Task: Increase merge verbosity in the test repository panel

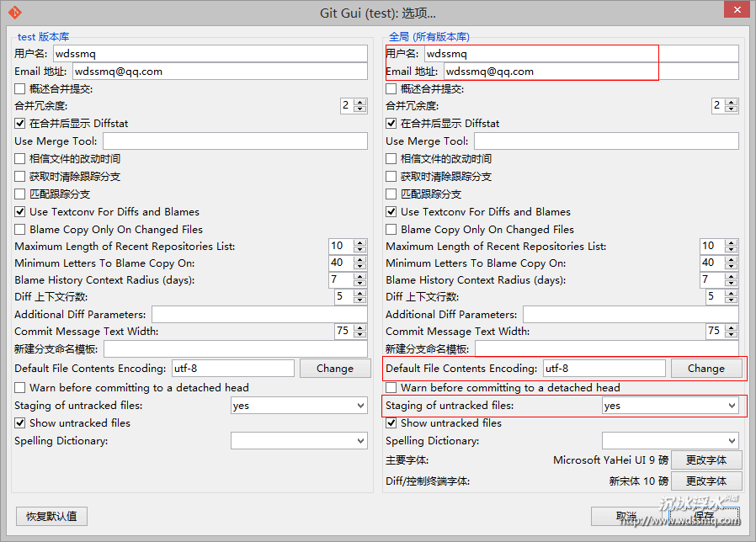Action: pos(360,102)
